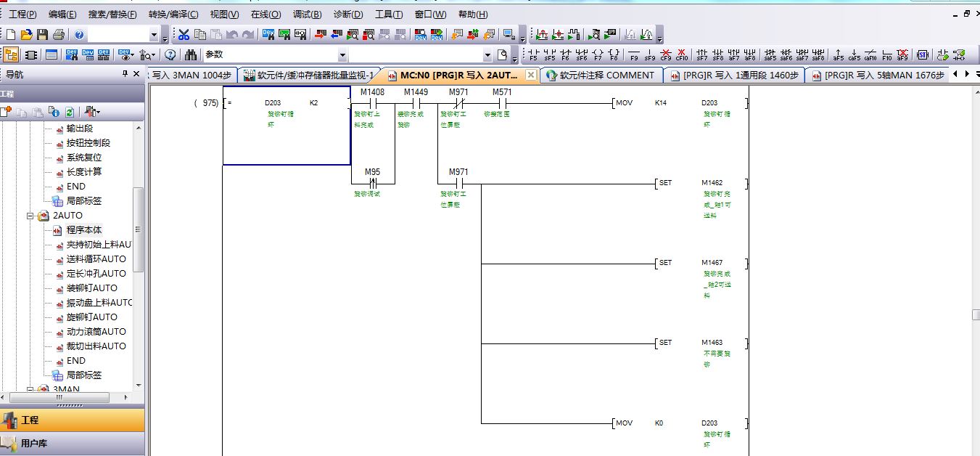Click the Cut scissors icon
Screen dimensions: 980x456
coord(184,34)
